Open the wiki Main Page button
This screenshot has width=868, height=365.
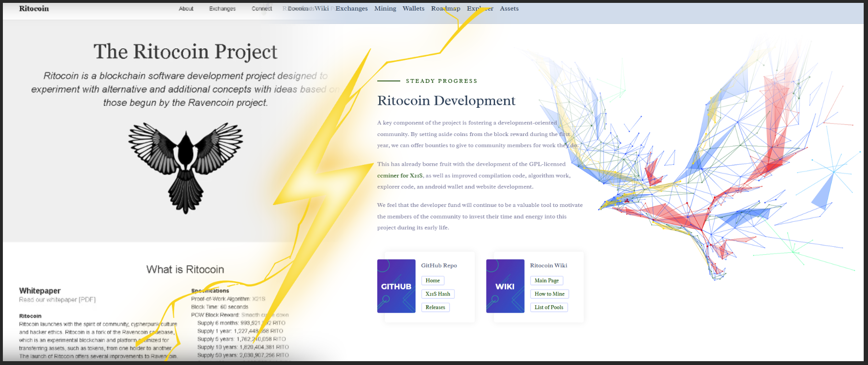(547, 281)
